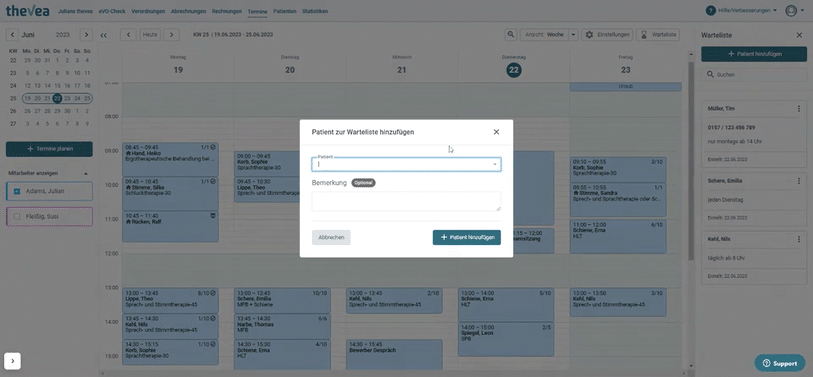
Task: Go to the next week
Action: (172, 35)
